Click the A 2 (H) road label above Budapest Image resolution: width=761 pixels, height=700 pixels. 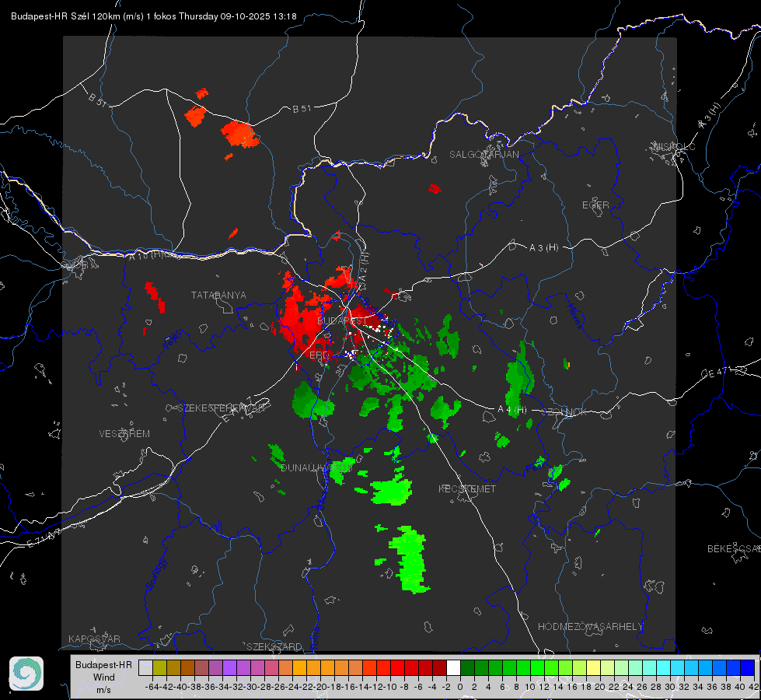pos(364,266)
